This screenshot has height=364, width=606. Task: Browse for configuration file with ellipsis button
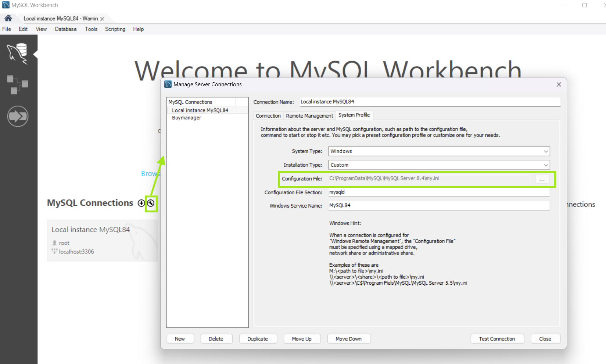pos(542,179)
